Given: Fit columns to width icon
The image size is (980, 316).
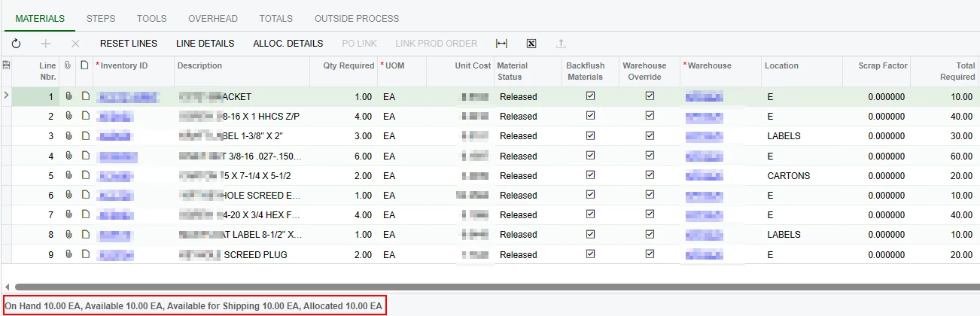Looking at the screenshot, I should click(502, 44).
